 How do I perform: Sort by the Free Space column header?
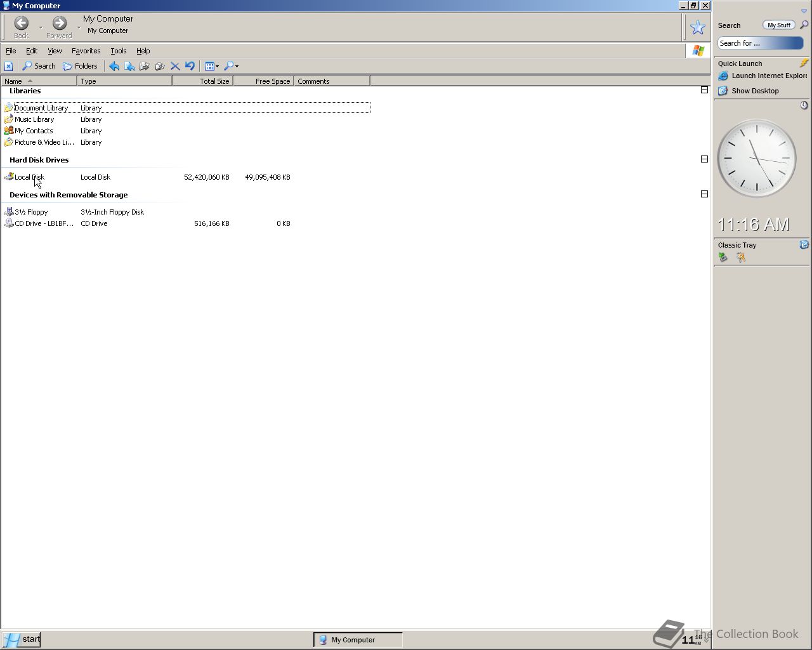point(263,81)
